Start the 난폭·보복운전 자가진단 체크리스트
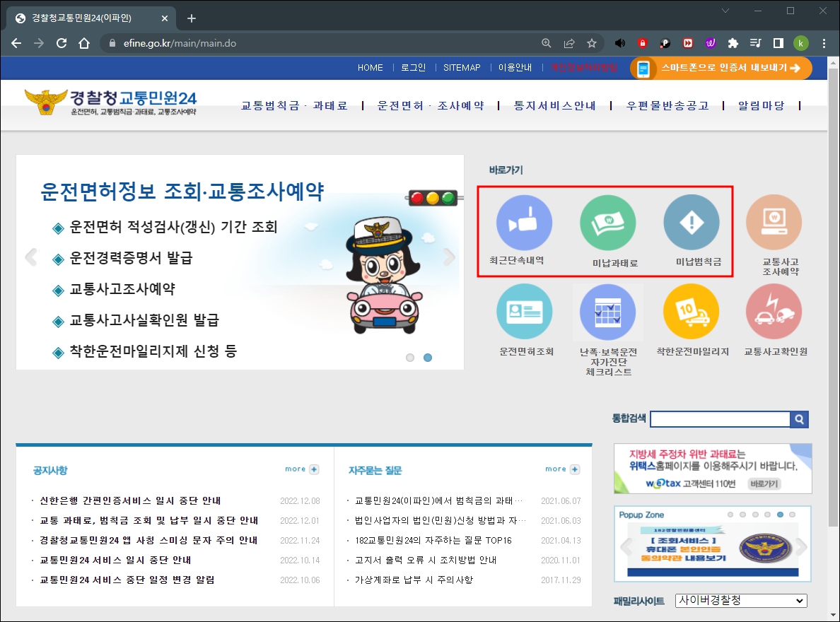 click(x=608, y=311)
